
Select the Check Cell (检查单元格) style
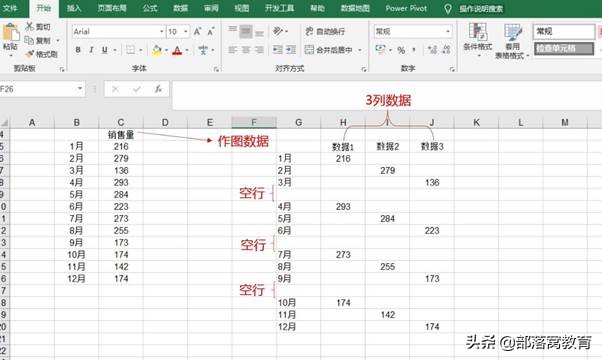pyautogui.click(x=564, y=49)
